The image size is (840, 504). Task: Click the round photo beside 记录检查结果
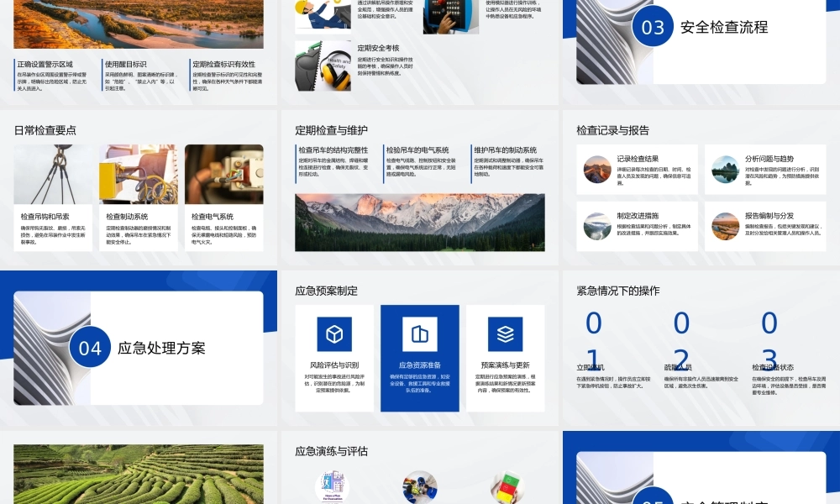pyautogui.click(x=597, y=170)
